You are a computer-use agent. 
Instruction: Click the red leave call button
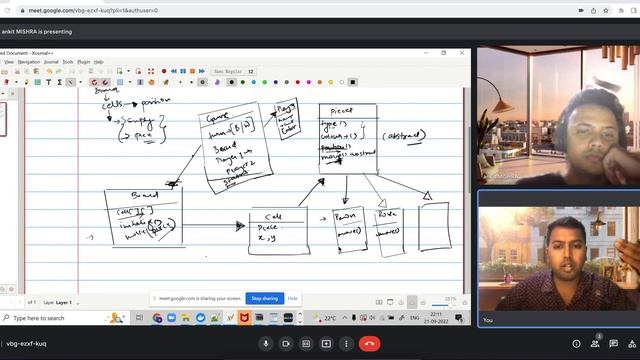pos(369,344)
